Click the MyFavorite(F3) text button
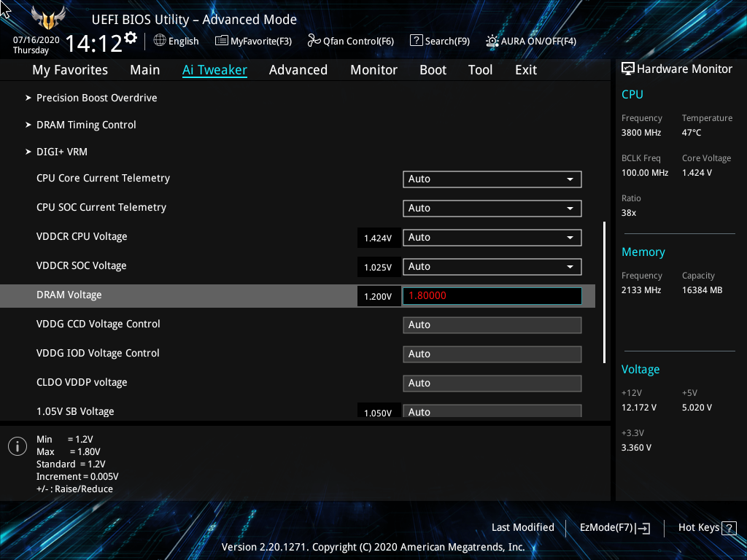The image size is (747, 560). (261, 41)
